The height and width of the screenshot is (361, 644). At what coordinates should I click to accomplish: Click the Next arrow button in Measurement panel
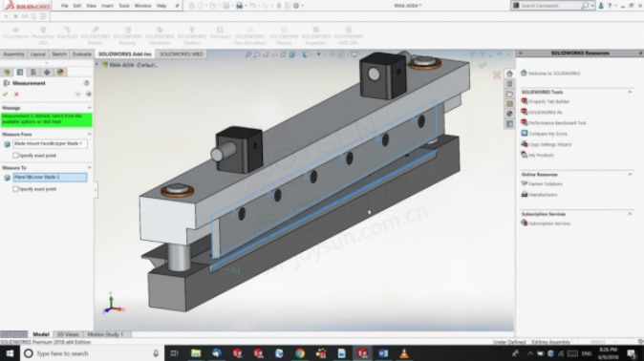click(x=89, y=95)
